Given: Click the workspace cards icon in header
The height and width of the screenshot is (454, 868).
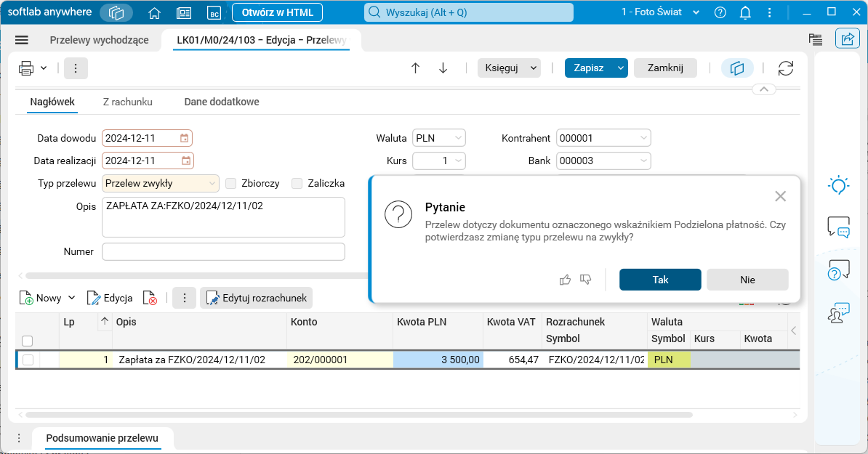Looking at the screenshot, I should [116, 13].
